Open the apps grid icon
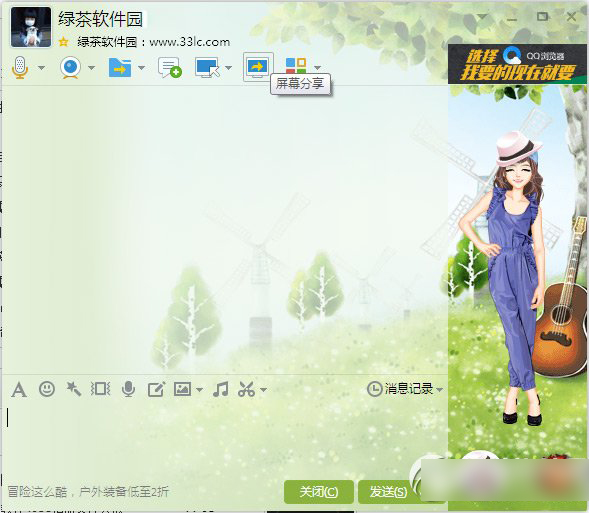 (x=296, y=65)
